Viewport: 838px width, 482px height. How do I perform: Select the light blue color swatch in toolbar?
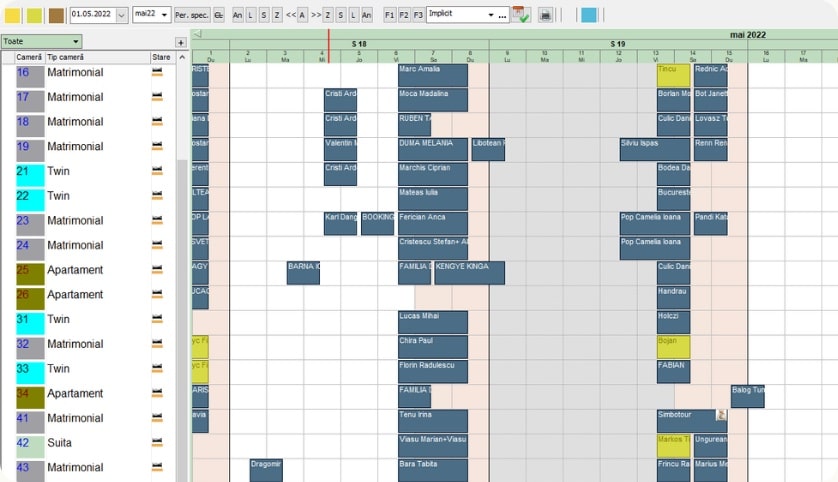[589, 15]
